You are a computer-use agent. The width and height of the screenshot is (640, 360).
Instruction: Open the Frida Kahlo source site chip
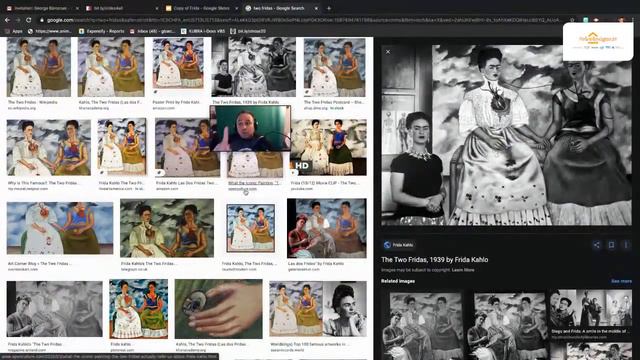pos(398,245)
